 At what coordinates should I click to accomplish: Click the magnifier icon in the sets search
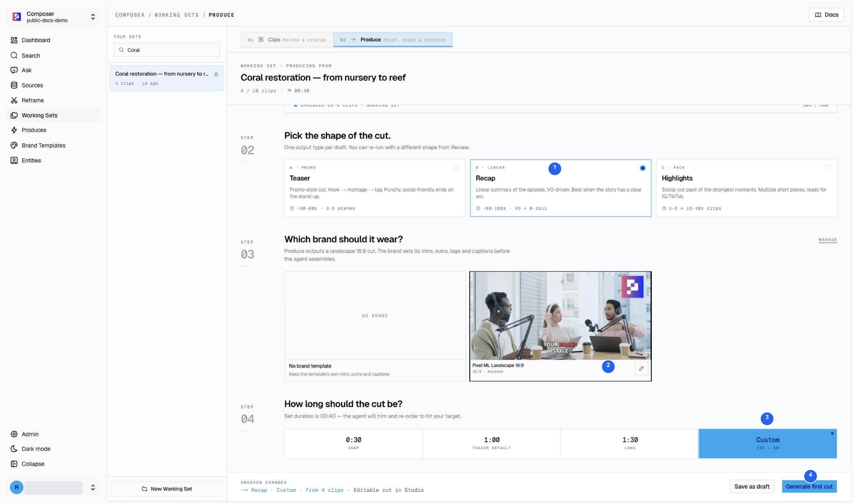[x=121, y=50]
